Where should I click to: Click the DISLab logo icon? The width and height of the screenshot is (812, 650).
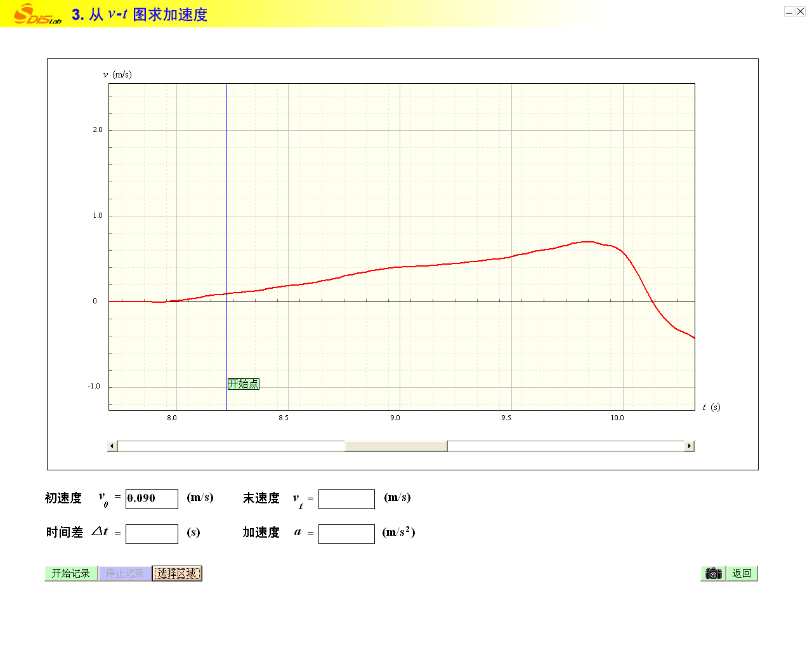click(x=37, y=14)
